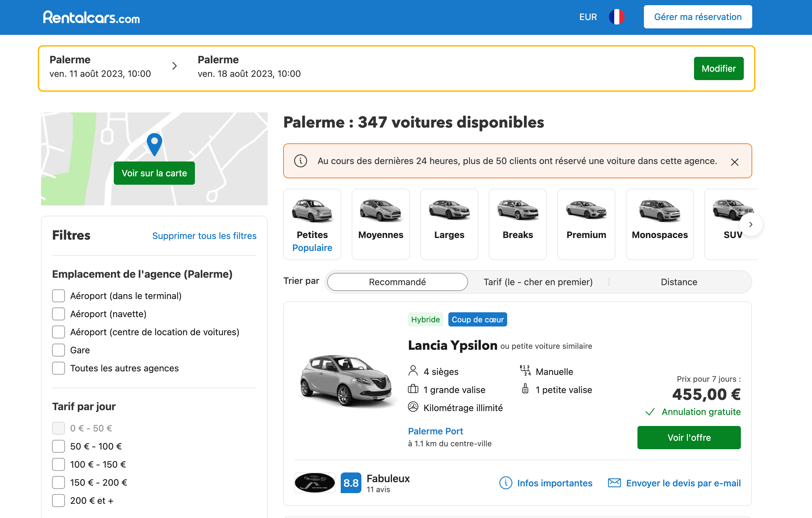Click the Monospaces car image
Image resolution: width=812 pixels, height=518 pixels.
tap(659, 210)
